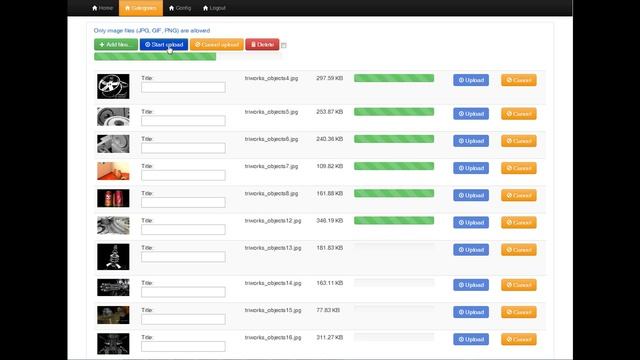The width and height of the screenshot is (640, 360).
Task: Upload triworks_objects15.jpg with its Upload button
Action: click(x=471, y=312)
